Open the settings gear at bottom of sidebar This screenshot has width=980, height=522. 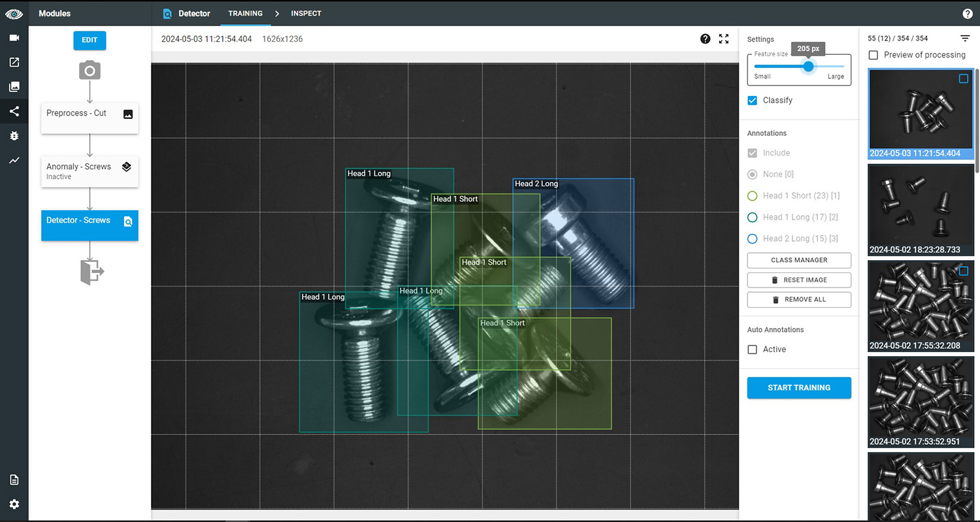tap(14, 504)
